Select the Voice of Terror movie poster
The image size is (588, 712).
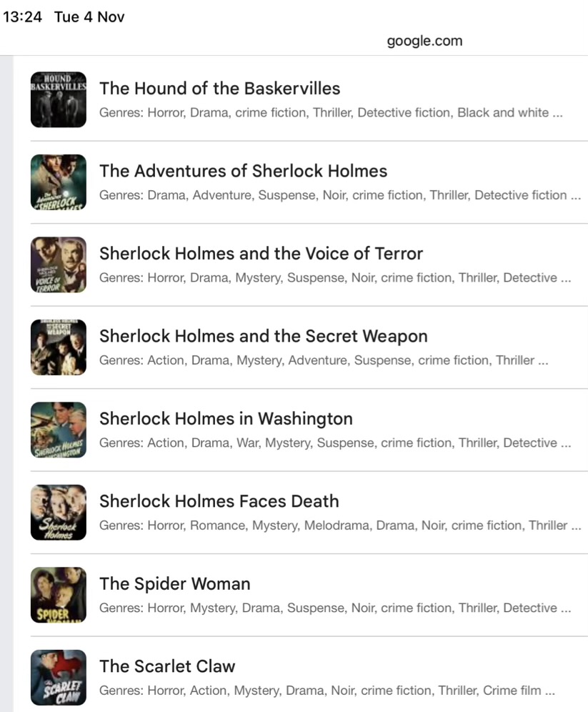pyautogui.click(x=59, y=264)
